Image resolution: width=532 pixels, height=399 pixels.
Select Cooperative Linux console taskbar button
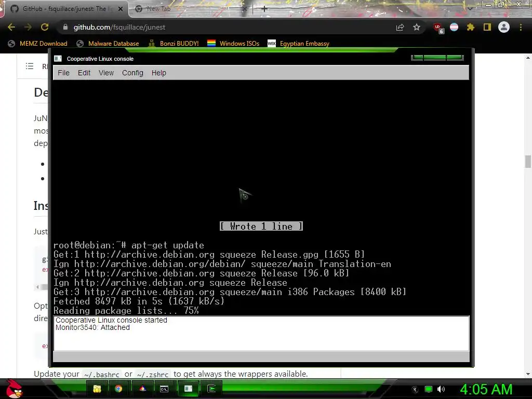coord(188,389)
